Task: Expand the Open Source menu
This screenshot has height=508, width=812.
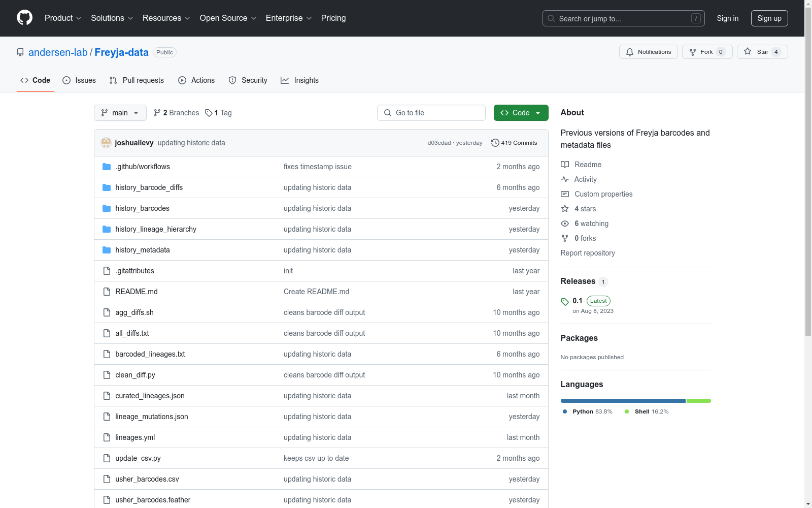Action: tap(228, 18)
